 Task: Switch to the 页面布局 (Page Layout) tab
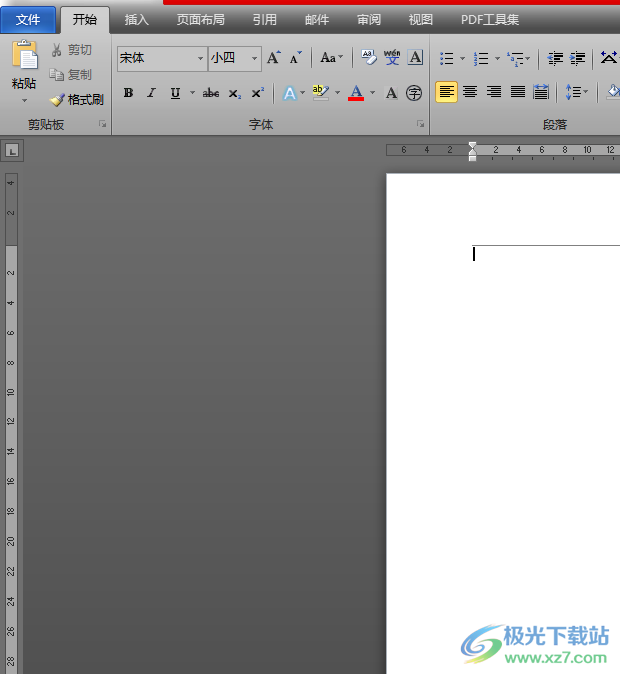[201, 20]
